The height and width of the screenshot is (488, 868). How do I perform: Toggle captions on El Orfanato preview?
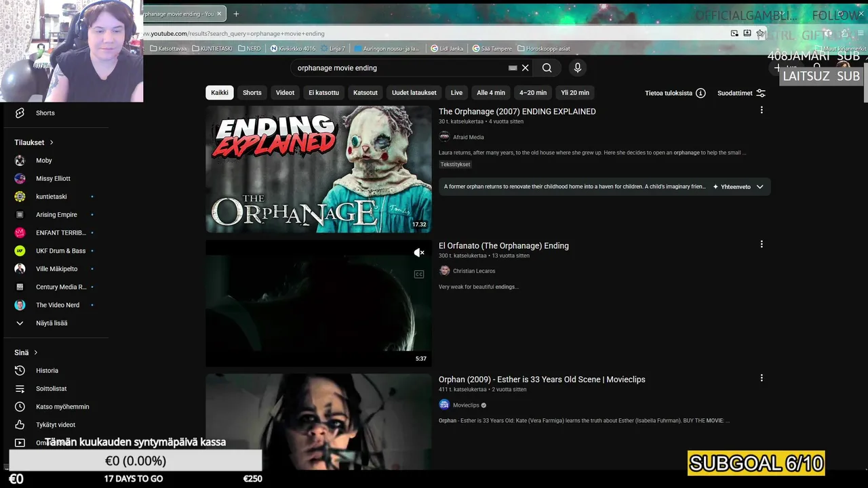419,274
